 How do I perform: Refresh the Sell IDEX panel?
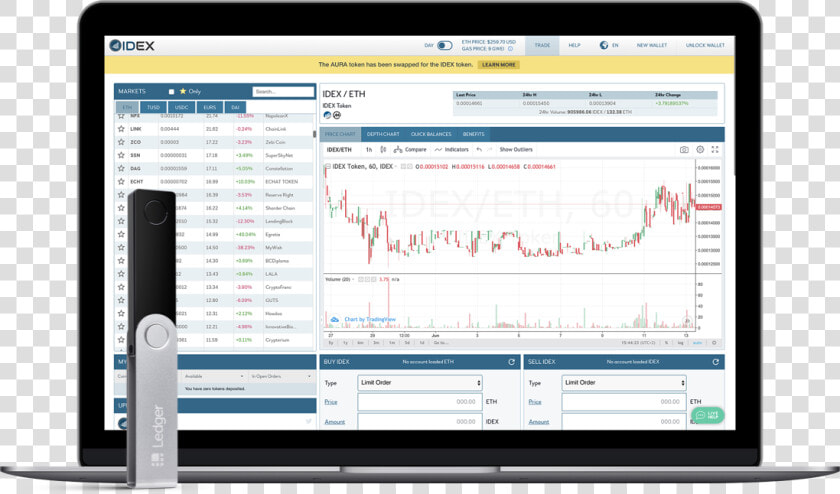click(716, 362)
